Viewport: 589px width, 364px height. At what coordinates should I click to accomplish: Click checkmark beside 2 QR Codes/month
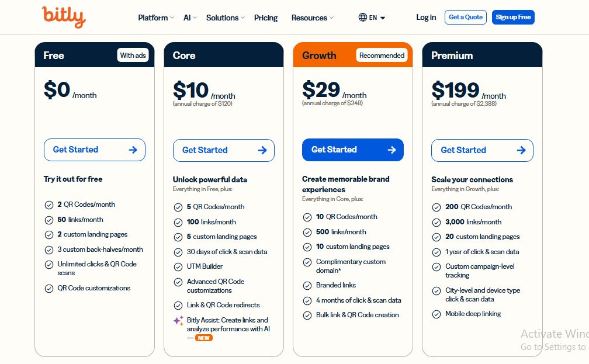[x=49, y=205]
